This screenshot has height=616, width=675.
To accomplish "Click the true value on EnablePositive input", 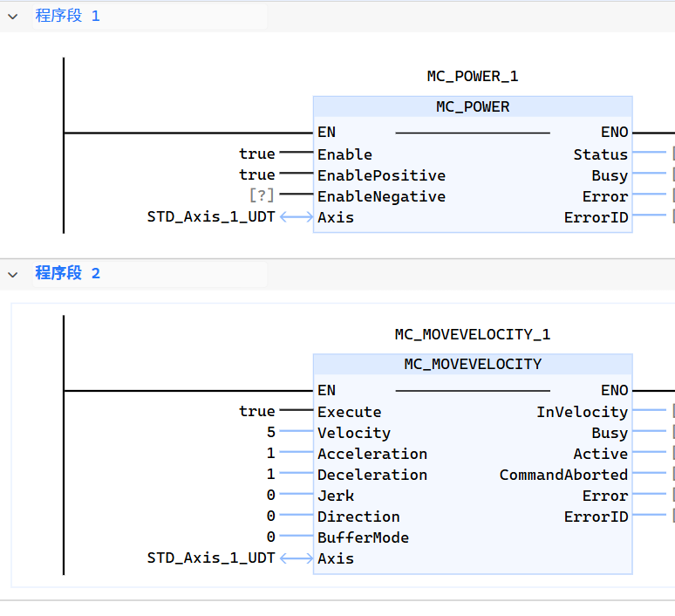I will click(256, 175).
